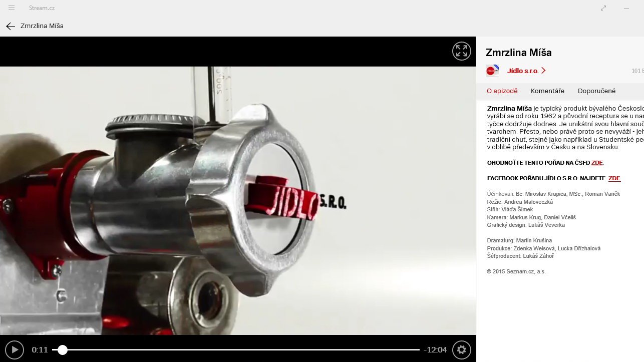Click the © 2015 Seznam.cz, a.s. text
The height and width of the screenshot is (362, 644).
[516, 271]
